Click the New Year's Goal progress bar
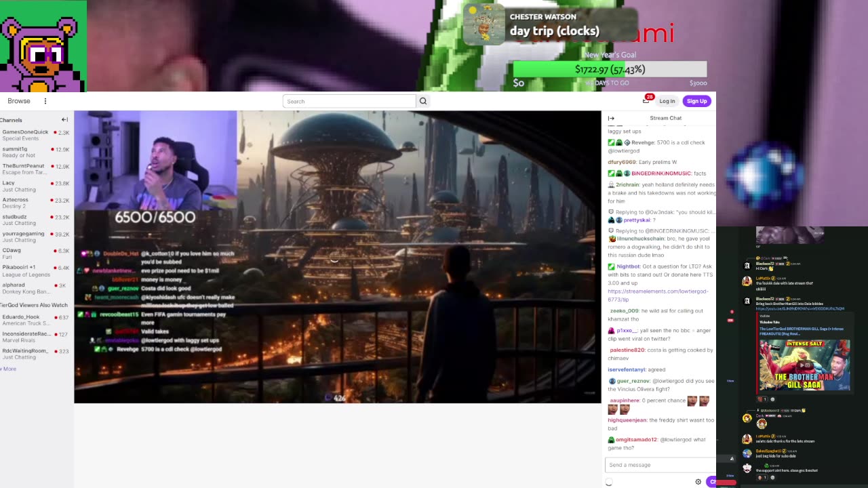This screenshot has width=868, height=488. (610, 69)
